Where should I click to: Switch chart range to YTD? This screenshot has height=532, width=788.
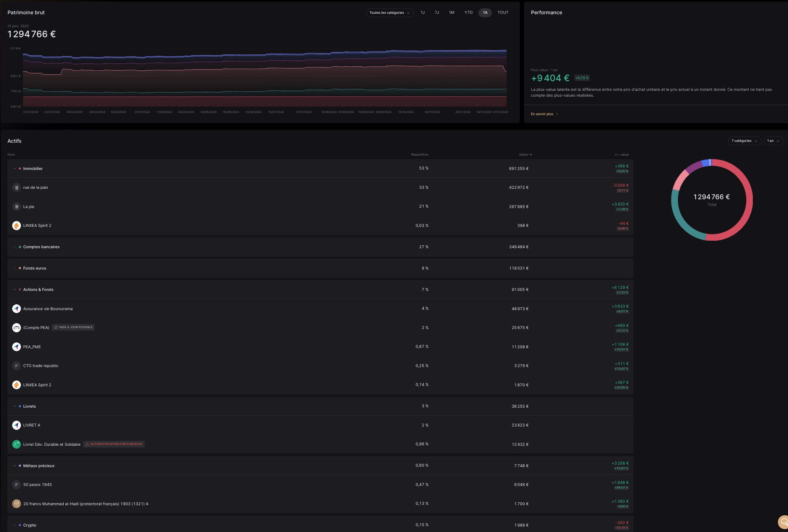(468, 13)
